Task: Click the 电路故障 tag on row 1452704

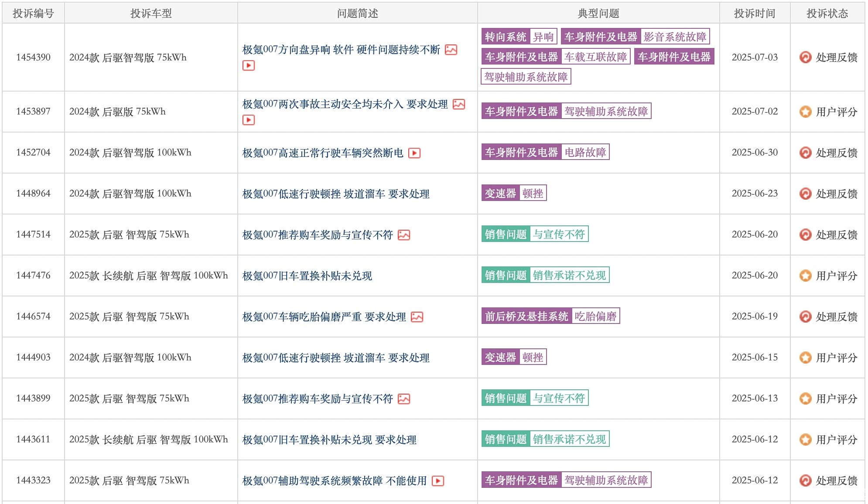Action: [x=585, y=152]
